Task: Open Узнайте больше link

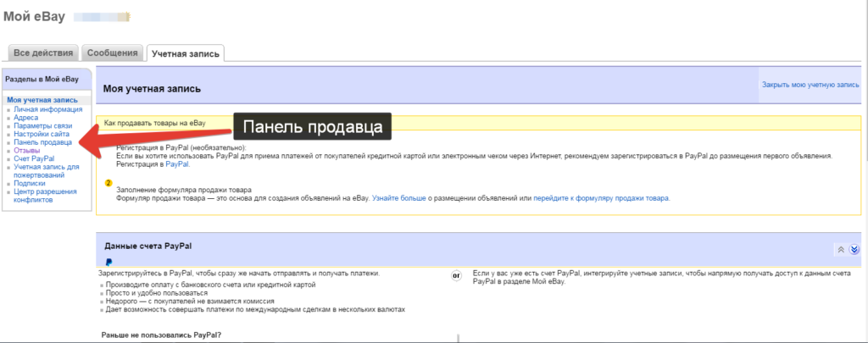Action: click(x=398, y=197)
